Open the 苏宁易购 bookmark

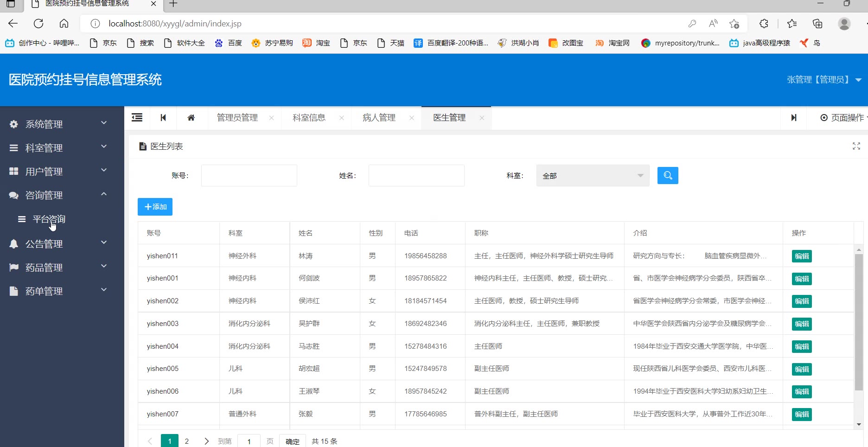coord(272,43)
